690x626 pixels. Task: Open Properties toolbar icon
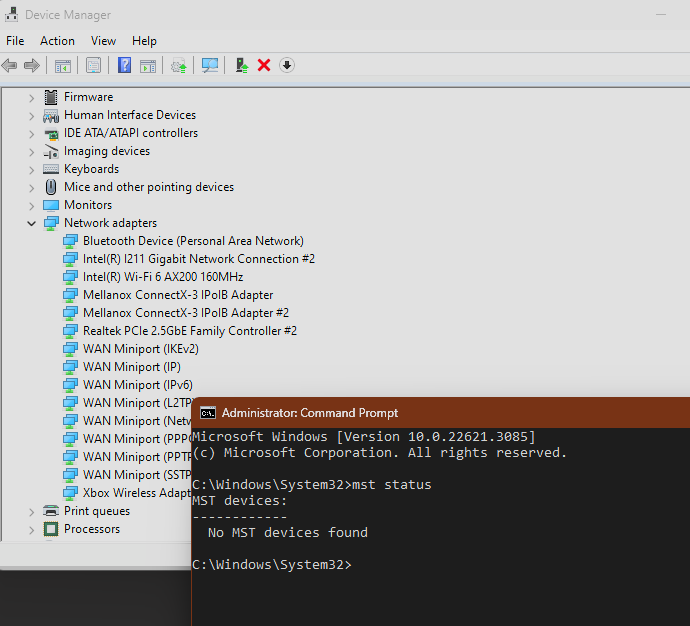[x=93, y=66]
